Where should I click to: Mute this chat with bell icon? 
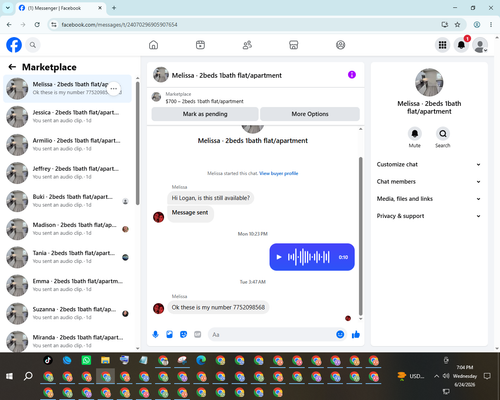click(x=415, y=134)
